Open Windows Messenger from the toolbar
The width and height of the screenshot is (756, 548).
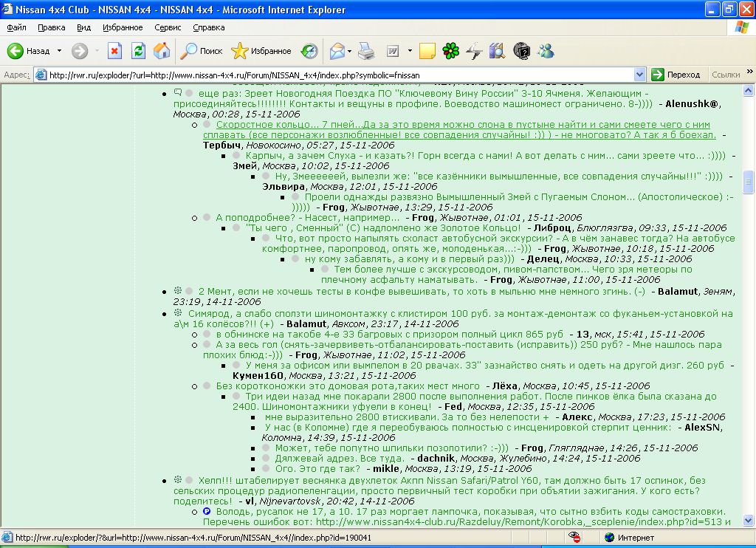[546, 51]
